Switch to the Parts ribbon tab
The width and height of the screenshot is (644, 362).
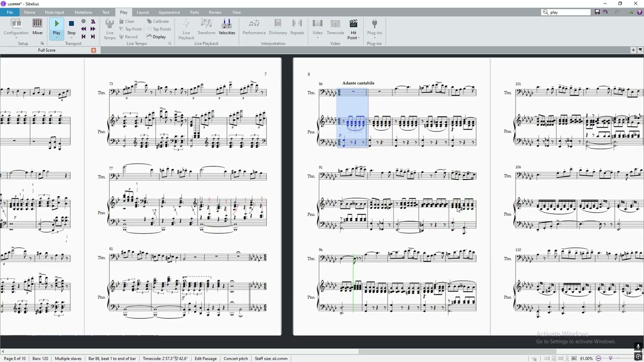[x=195, y=12]
